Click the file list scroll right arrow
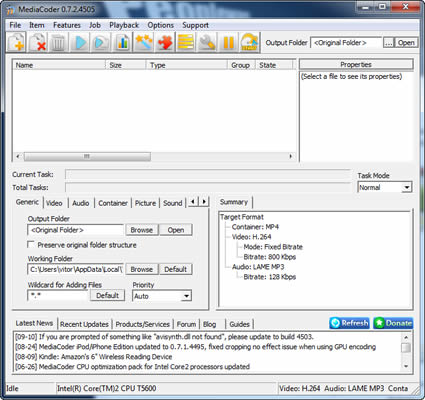425x400 pixels. [x=291, y=156]
